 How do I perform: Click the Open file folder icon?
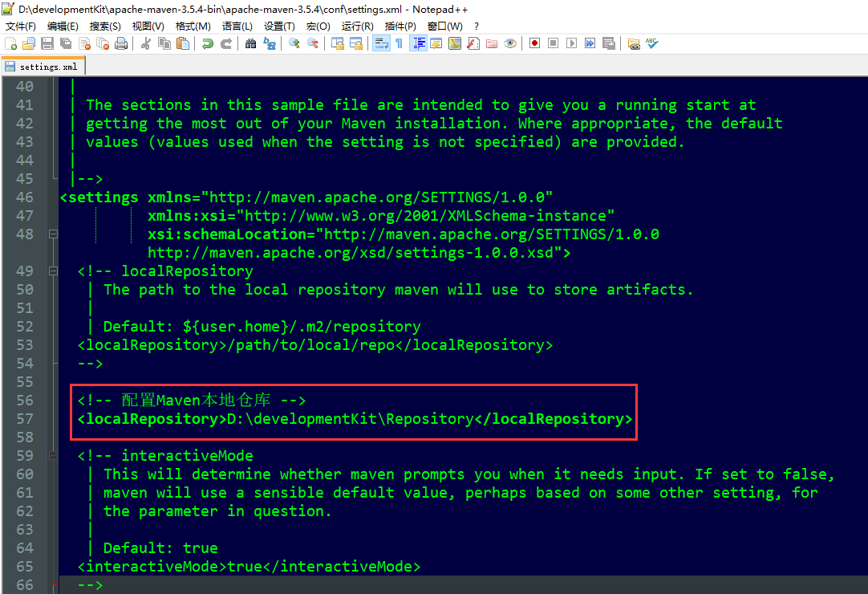pyautogui.click(x=29, y=44)
